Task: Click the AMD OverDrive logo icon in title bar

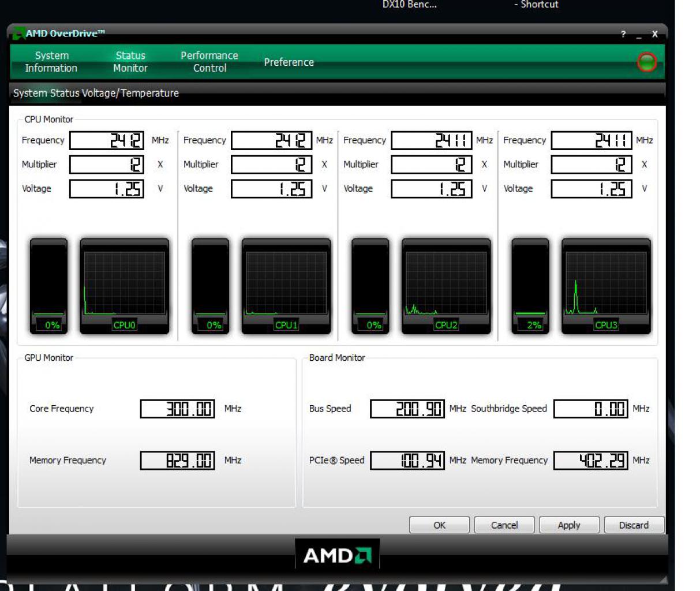Action: point(18,33)
